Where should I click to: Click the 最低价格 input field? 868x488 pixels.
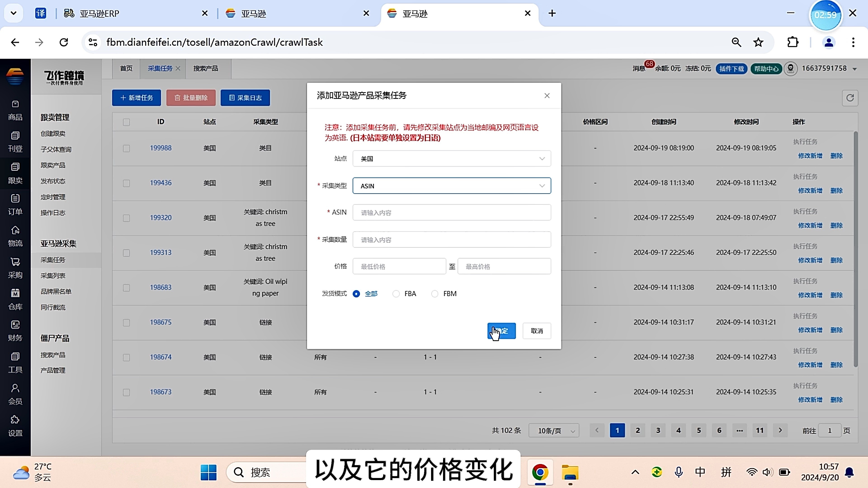point(399,266)
